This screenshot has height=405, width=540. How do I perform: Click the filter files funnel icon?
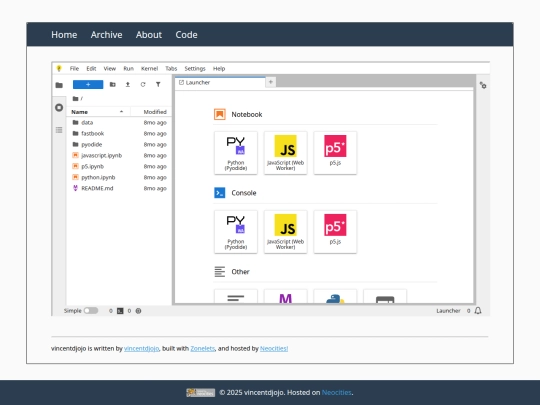tap(158, 84)
